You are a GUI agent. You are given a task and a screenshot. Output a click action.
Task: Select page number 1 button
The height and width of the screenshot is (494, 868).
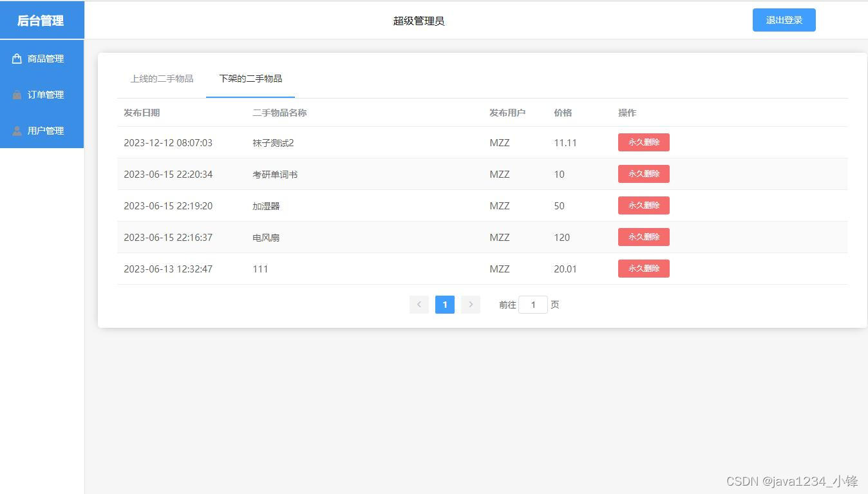pos(445,305)
